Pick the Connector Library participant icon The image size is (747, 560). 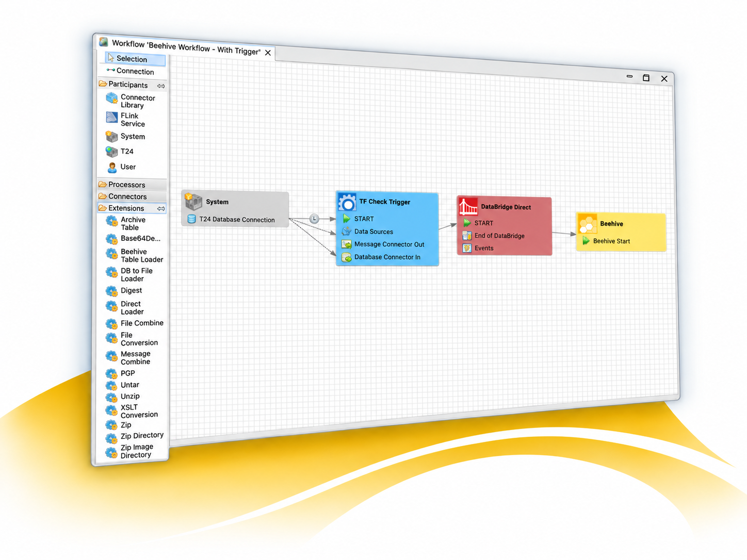coord(112,98)
